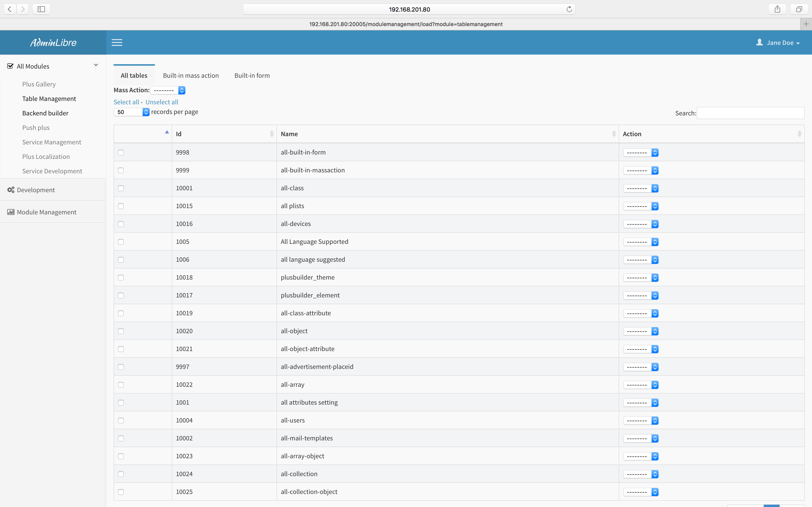Open records per page dropdown
Viewport: 812px width, 507px height.
[131, 112]
